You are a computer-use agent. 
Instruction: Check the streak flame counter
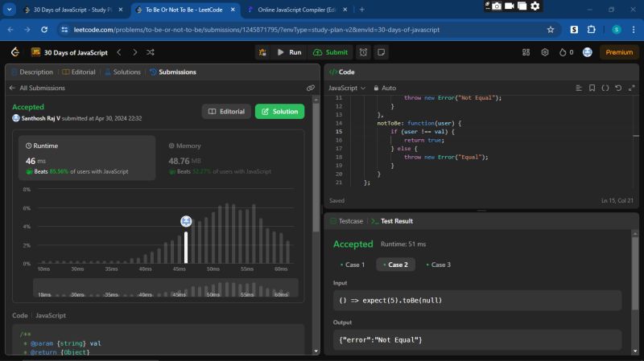coord(567,52)
